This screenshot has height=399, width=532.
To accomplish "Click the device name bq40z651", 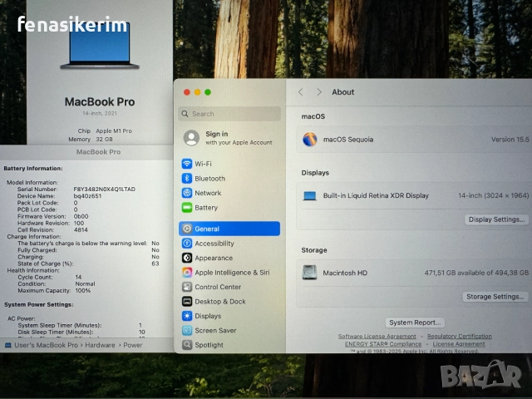I will (87, 196).
